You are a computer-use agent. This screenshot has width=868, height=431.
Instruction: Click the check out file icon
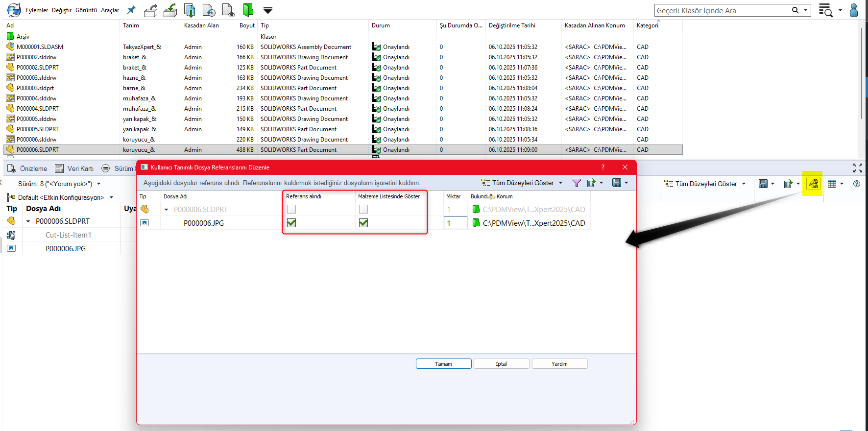[150, 10]
